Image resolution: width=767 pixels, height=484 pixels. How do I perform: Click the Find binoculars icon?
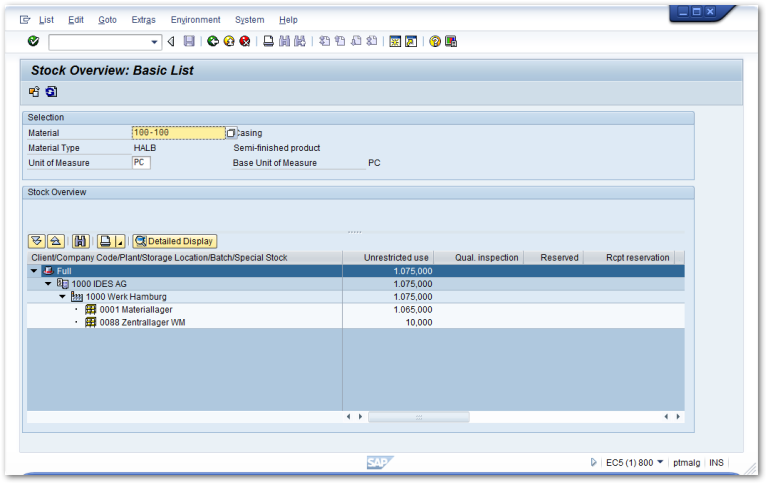284,41
